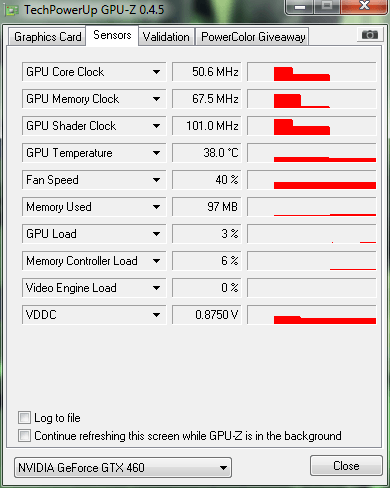Open the NVIDIA GeForce GTX 460 selector
The image size is (390, 488).
tap(123, 468)
